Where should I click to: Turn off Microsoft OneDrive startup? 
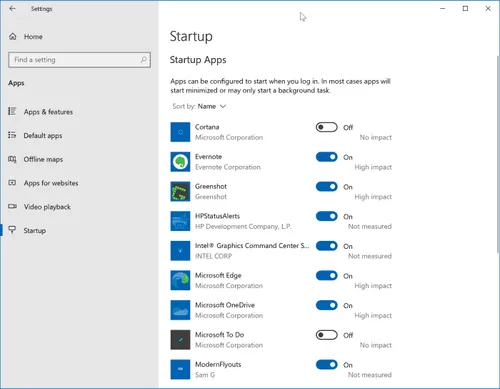pos(327,305)
